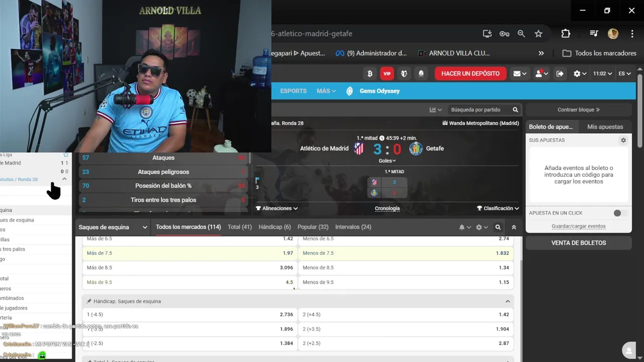
Task: Bookmark this page with the star icon
Action: tap(538, 34)
